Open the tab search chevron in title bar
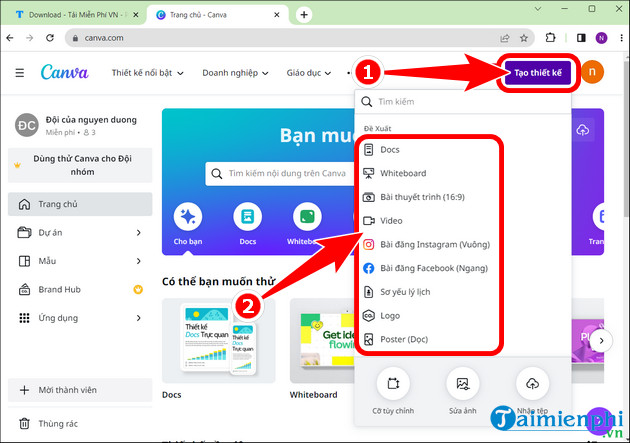Image resolution: width=630 pixels, height=443 pixels. tap(538, 9)
